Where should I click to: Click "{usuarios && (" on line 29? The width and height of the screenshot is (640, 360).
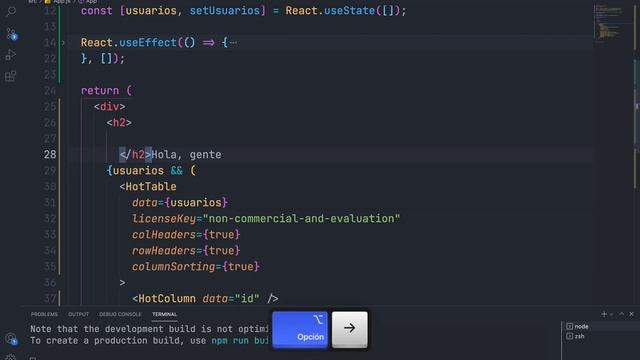(x=151, y=171)
